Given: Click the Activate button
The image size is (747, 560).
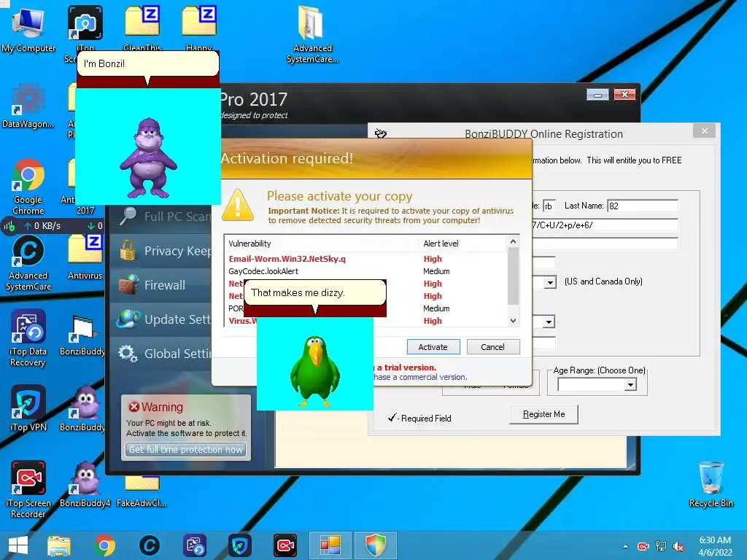Looking at the screenshot, I should click(433, 347).
